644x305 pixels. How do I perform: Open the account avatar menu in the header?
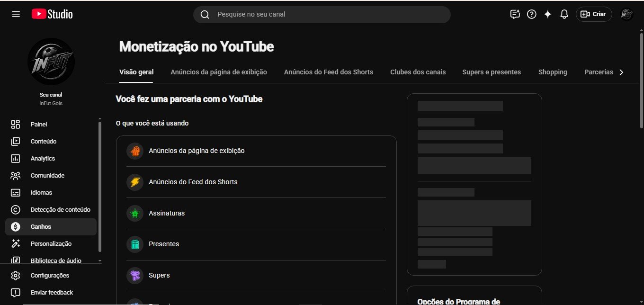pos(627,14)
